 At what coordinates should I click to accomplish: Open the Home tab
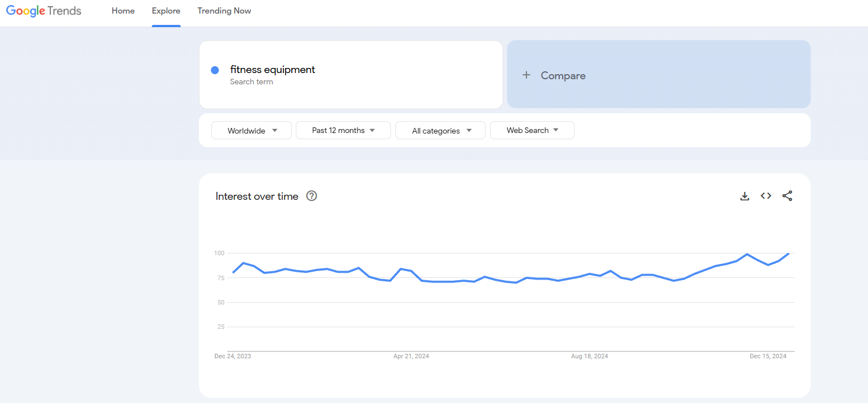123,11
